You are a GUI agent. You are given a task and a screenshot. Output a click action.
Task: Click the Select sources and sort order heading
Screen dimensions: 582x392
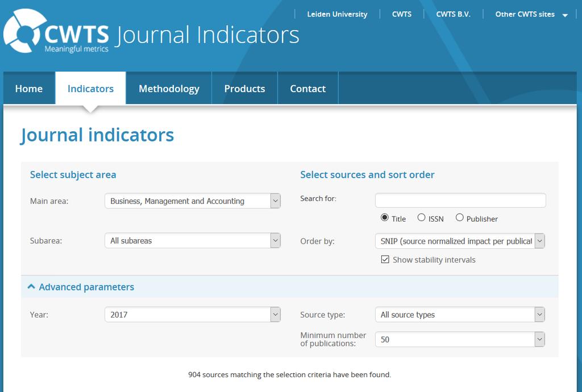[367, 174]
